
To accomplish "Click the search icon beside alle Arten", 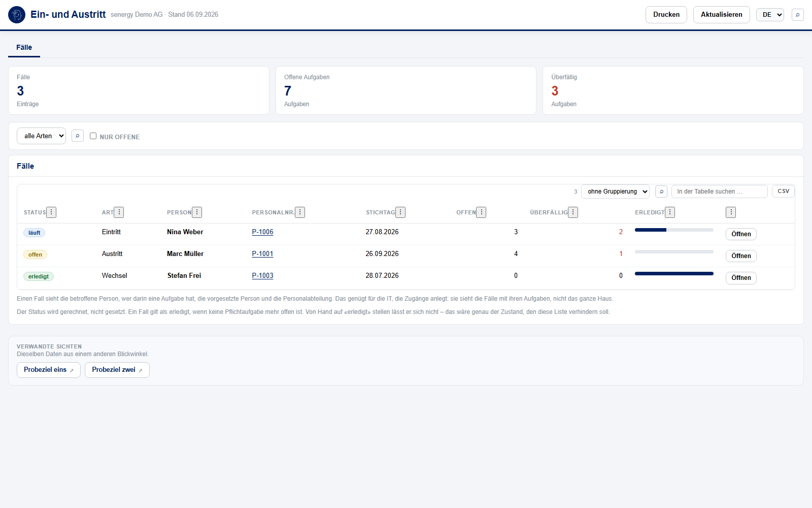I will [x=78, y=136].
